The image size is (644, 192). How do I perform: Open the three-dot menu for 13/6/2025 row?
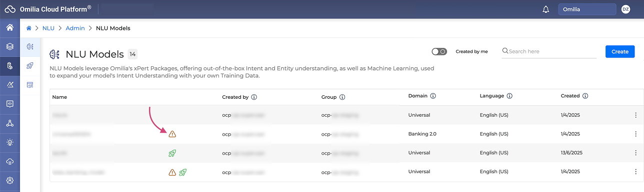(635, 153)
